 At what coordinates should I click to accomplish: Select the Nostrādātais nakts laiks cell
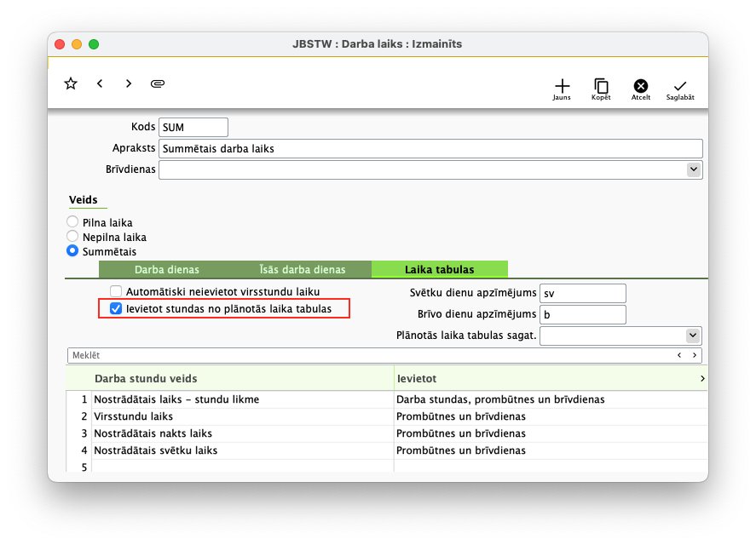click(243, 433)
